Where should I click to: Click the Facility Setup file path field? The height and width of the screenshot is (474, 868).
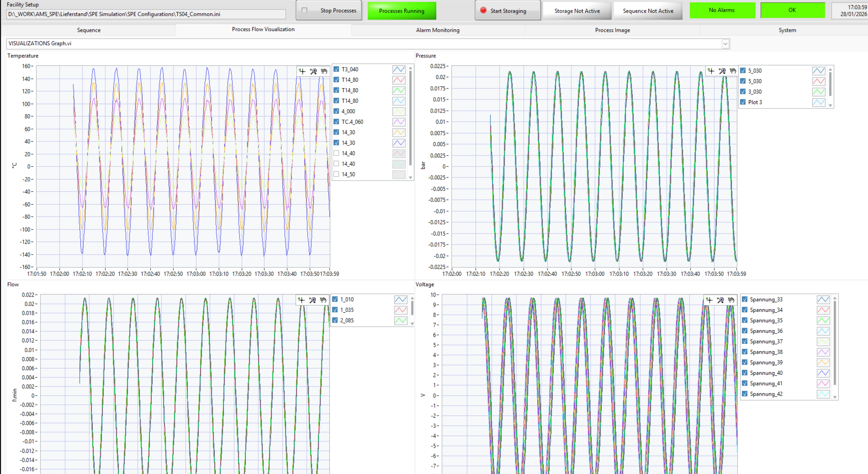pos(146,14)
